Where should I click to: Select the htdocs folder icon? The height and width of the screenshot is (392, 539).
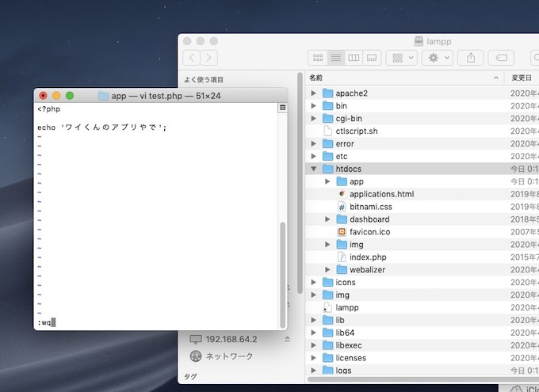[327, 169]
